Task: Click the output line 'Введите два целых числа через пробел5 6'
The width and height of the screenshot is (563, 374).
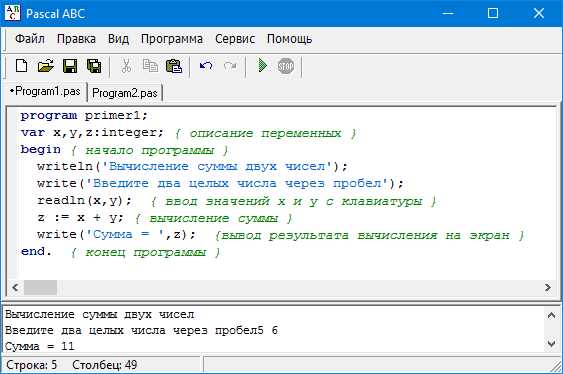Action: click(x=141, y=331)
